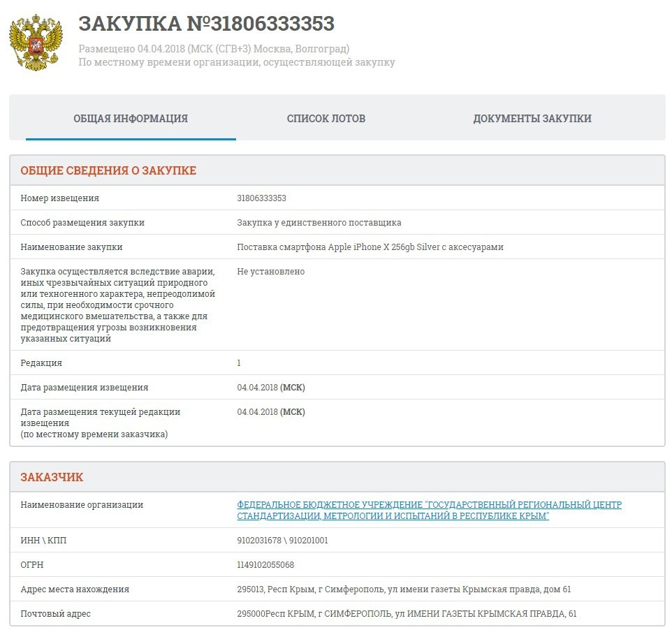Click the ОБЩИЕ СВЕДЕНИЯ О ЗАКУПКЕ section header
The width and height of the screenshot is (672, 630).
tap(108, 170)
